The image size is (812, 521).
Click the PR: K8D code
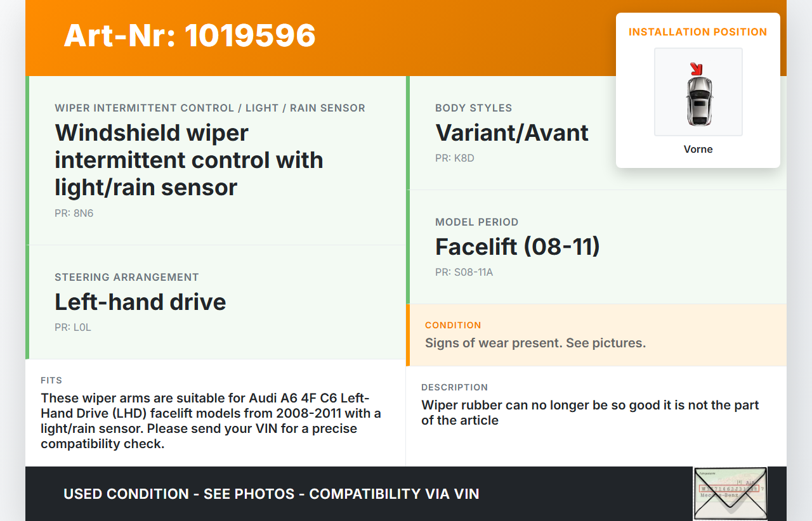pyautogui.click(x=454, y=158)
